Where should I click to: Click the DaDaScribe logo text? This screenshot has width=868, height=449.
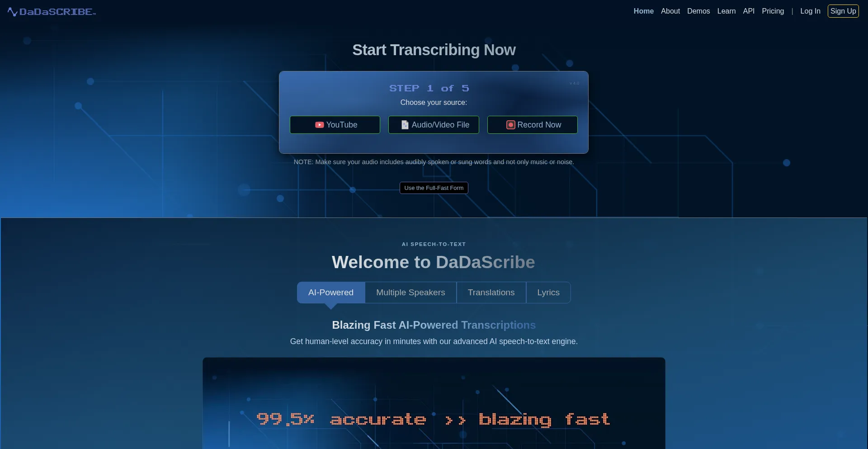click(57, 12)
